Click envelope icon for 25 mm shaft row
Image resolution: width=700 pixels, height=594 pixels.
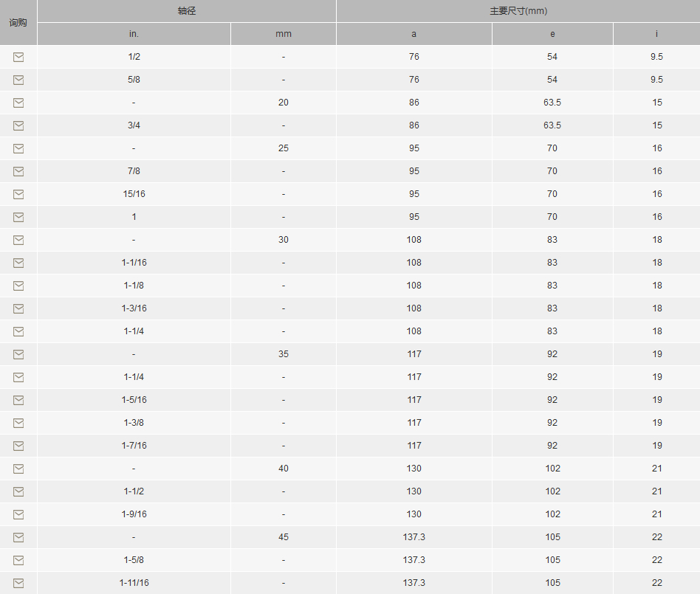(18, 148)
